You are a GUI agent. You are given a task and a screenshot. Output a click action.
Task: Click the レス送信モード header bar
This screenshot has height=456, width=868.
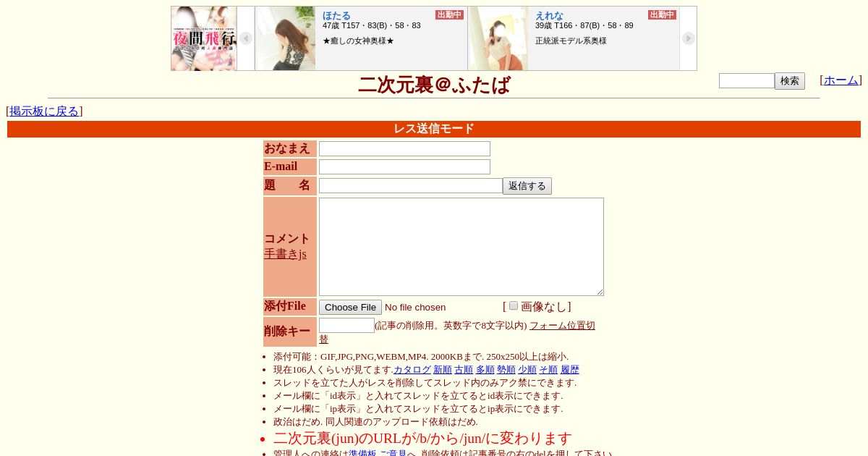click(x=434, y=129)
